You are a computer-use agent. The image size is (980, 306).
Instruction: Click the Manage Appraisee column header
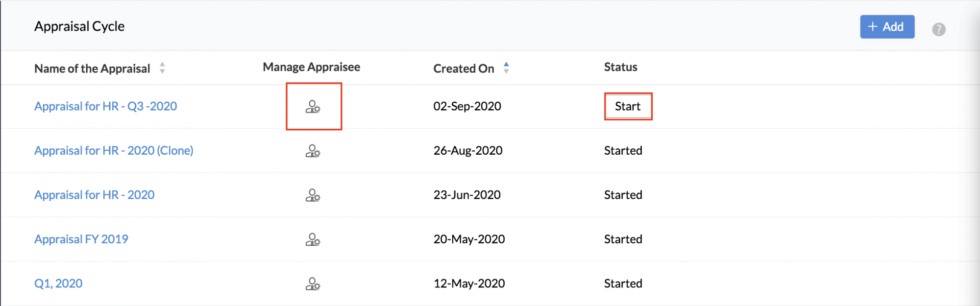(311, 67)
